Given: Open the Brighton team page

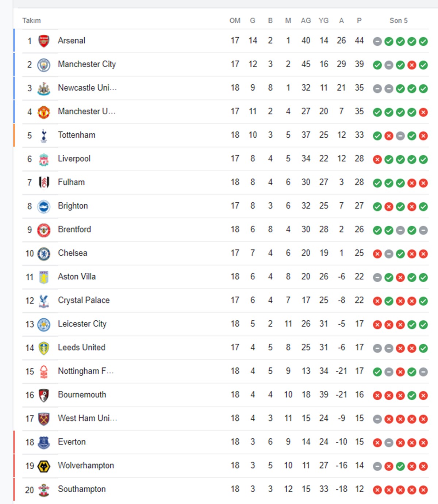Looking at the screenshot, I should pos(73,206).
